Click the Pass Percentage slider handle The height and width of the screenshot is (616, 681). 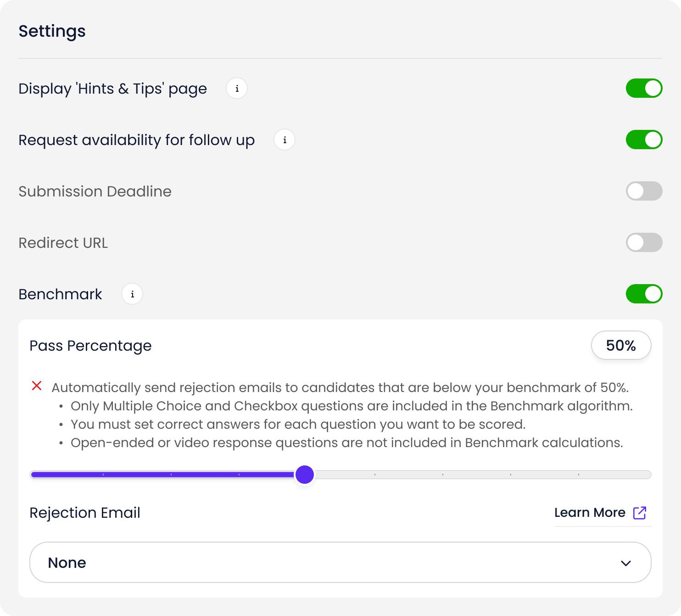tap(305, 475)
